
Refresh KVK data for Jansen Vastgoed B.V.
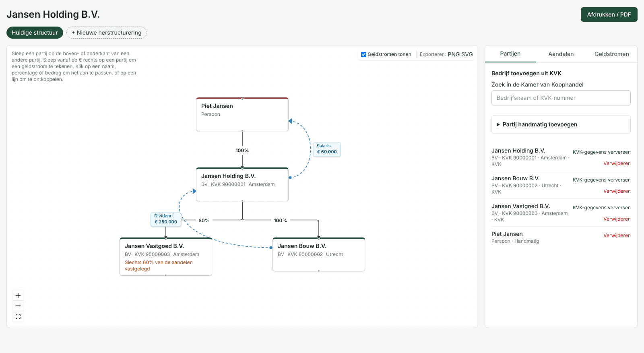click(x=602, y=208)
